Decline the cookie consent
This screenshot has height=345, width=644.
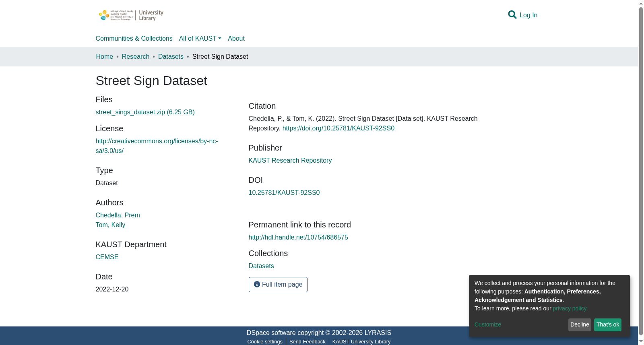580,325
